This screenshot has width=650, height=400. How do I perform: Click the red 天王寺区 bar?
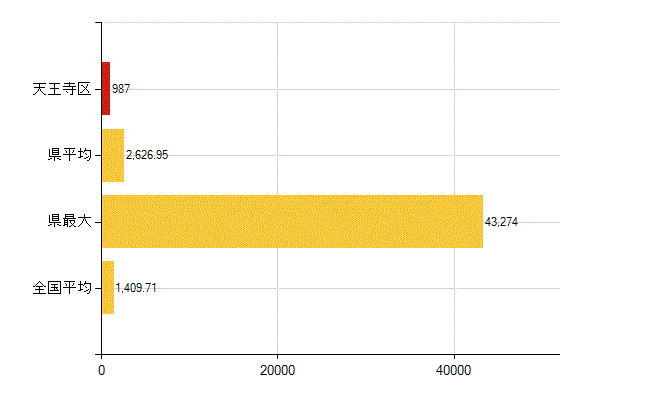106,89
